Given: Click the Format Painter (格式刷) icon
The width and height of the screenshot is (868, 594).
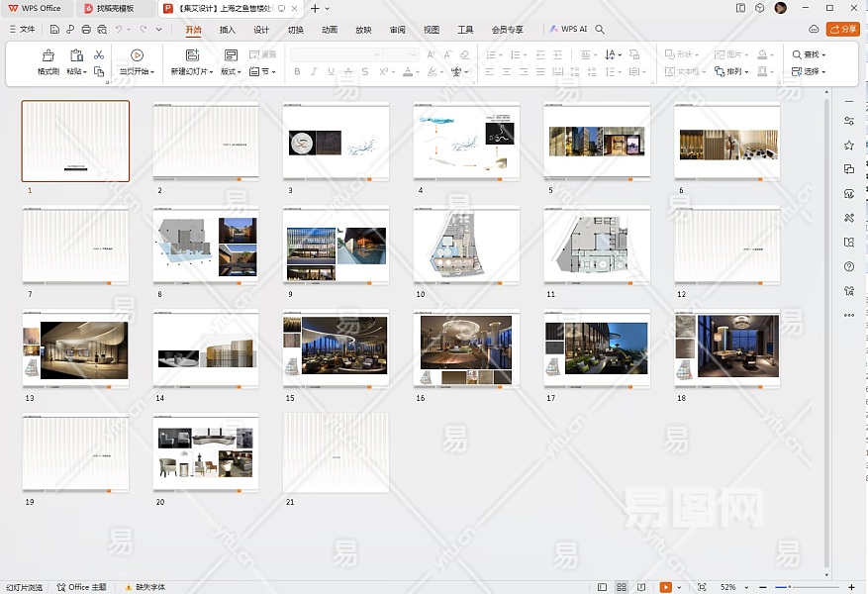Looking at the screenshot, I should 48,56.
